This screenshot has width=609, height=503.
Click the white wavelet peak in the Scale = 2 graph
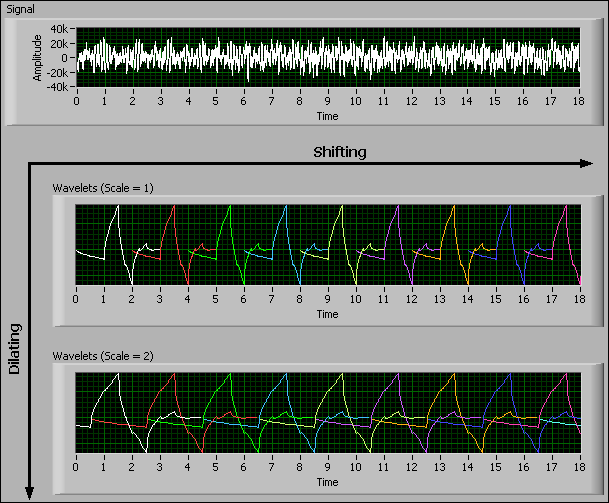117,375
